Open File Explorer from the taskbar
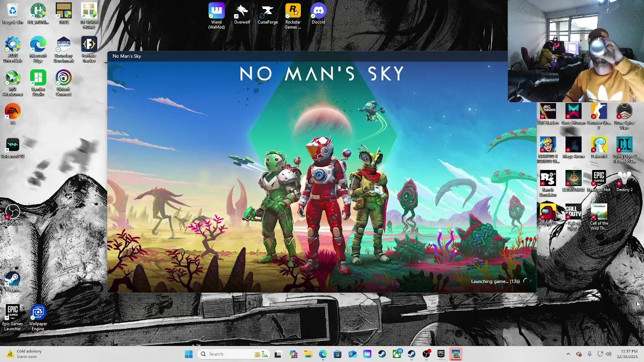Viewport: 644px width, 362px height. 308,354
